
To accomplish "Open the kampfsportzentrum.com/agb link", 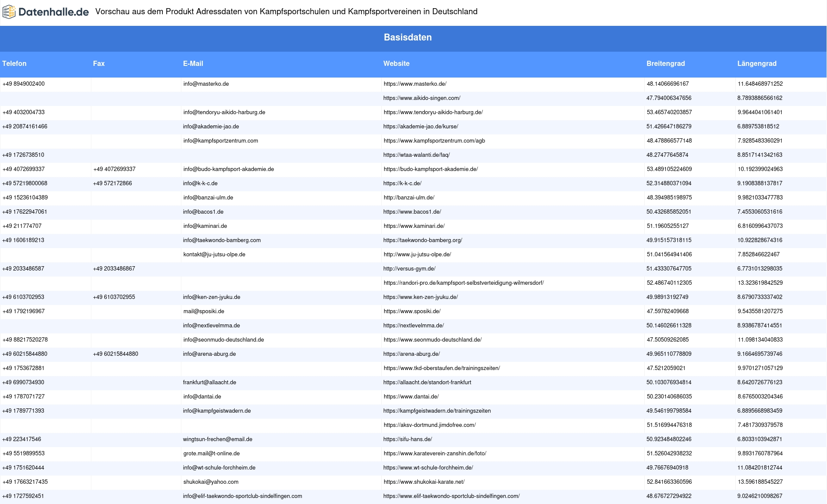I will coord(434,141).
